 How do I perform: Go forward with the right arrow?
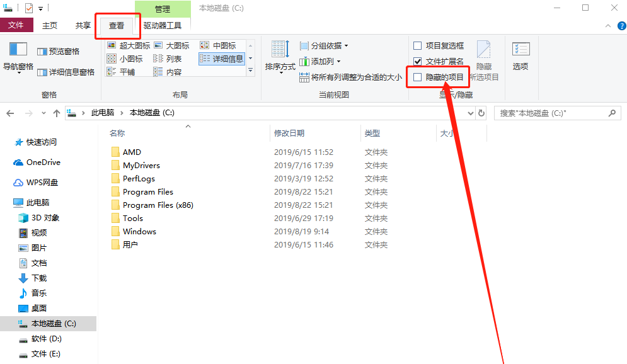pos(29,113)
